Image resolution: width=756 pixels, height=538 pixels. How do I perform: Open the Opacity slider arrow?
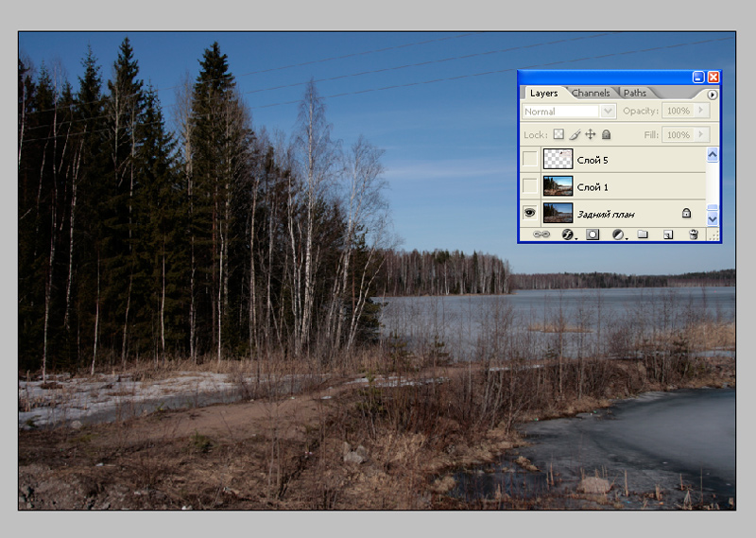click(701, 111)
